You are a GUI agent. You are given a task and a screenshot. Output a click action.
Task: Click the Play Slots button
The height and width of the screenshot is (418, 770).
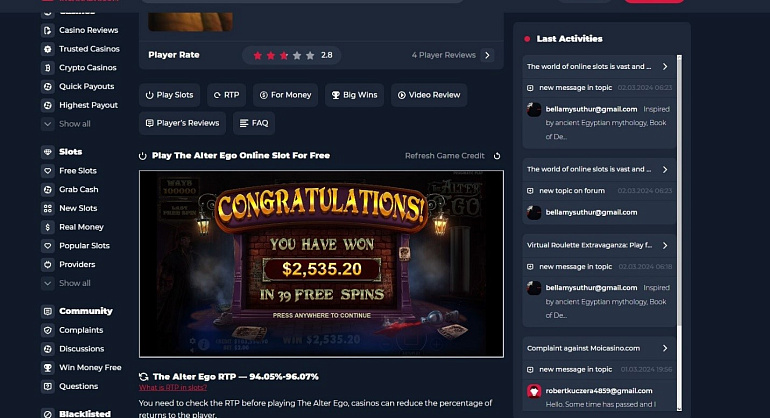[x=169, y=95]
